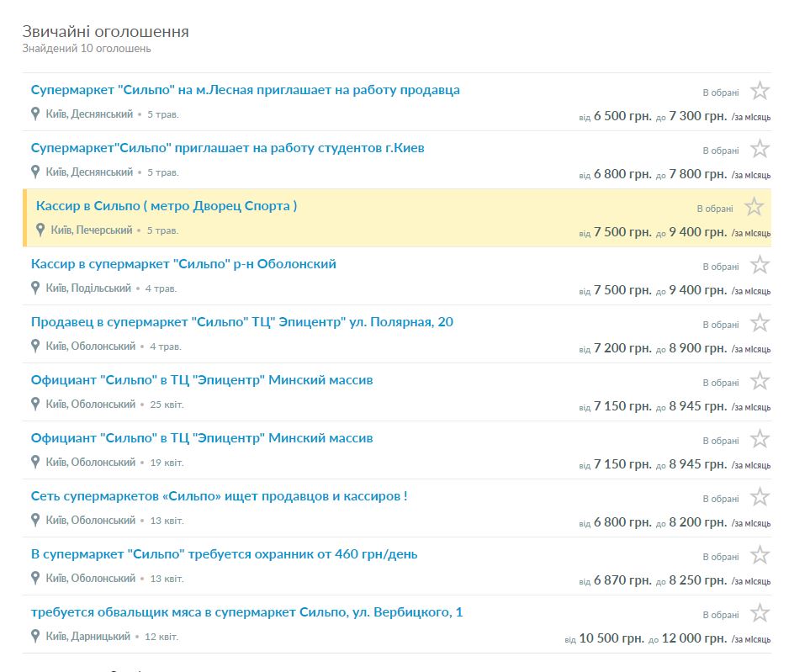This screenshot has width=789, height=672.
Task: Click the '19 квіт.' date text
Action: pyautogui.click(x=167, y=463)
